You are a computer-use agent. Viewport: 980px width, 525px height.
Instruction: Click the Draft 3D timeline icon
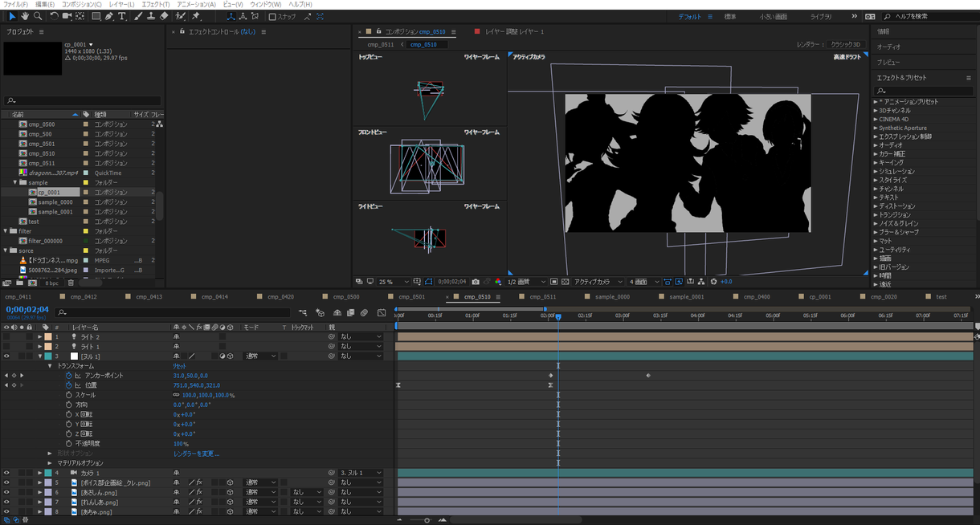(x=320, y=312)
